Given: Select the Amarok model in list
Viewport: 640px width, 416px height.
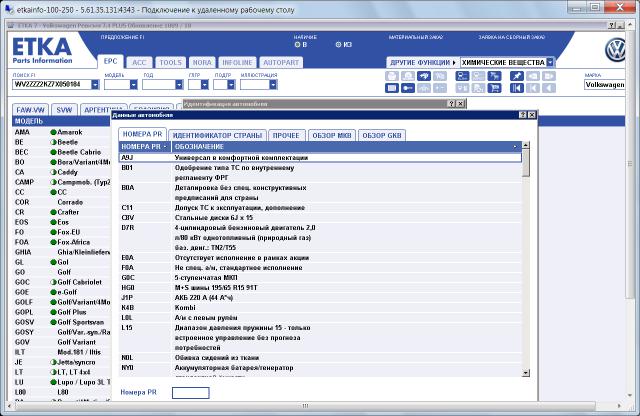Looking at the screenshot, I should pyautogui.click(x=61, y=132).
